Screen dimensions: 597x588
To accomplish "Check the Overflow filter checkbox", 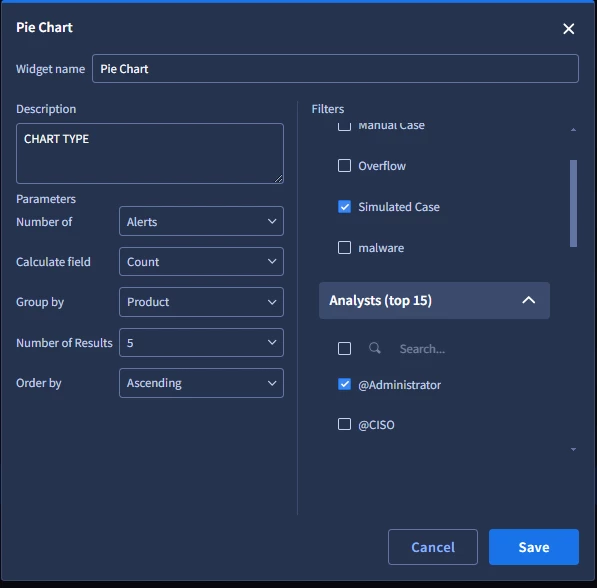I will pos(344,166).
